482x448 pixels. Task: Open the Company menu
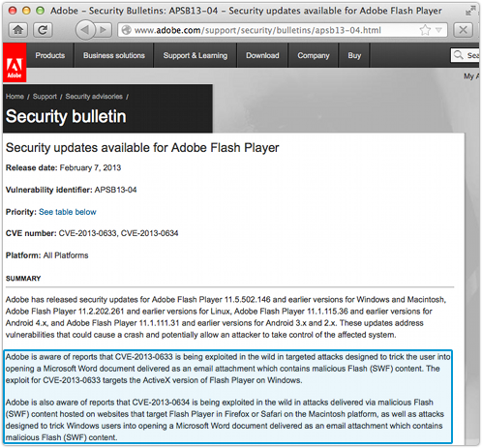(314, 55)
